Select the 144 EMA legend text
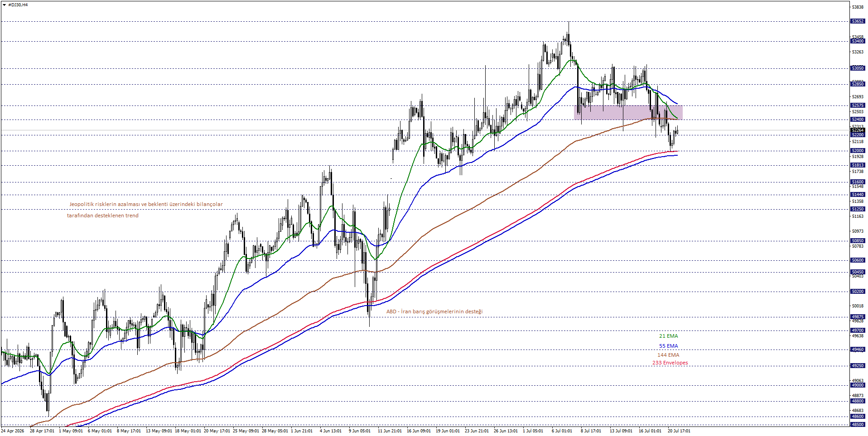This screenshot has width=868, height=436. point(668,355)
